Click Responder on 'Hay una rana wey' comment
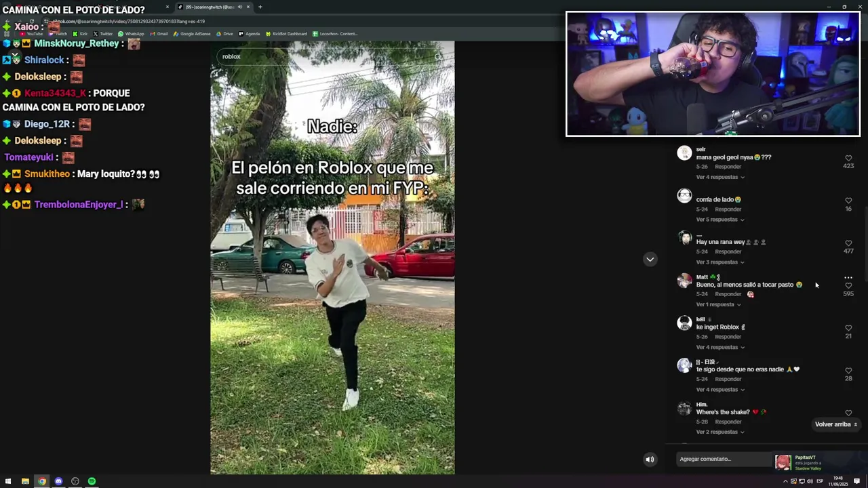This screenshot has width=868, height=488. [x=728, y=251]
